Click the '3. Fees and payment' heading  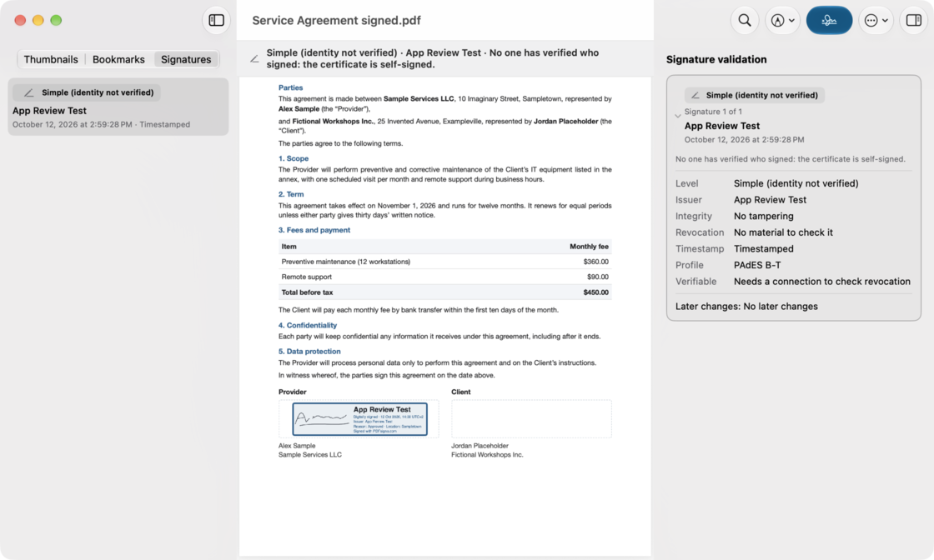314,230
